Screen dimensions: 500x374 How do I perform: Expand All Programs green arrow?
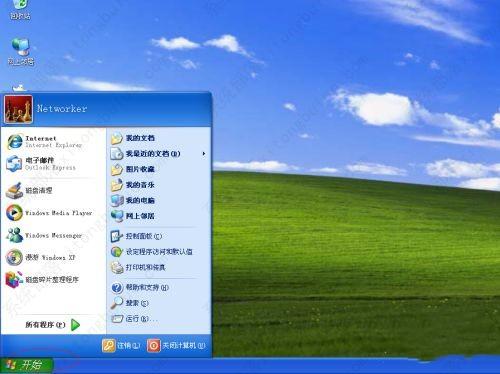pyautogui.click(x=76, y=325)
